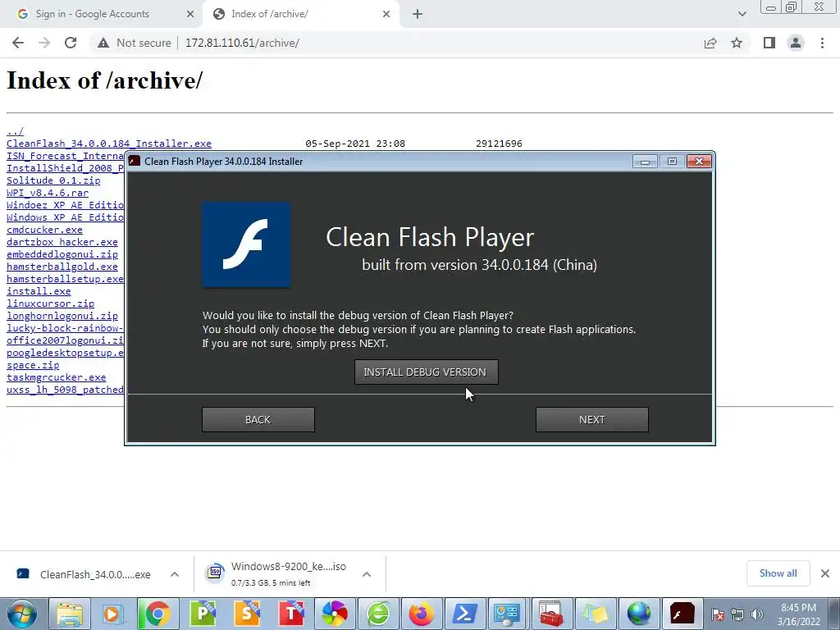Expand the tab search dropdown
The image size is (840, 630).
coord(742,14)
